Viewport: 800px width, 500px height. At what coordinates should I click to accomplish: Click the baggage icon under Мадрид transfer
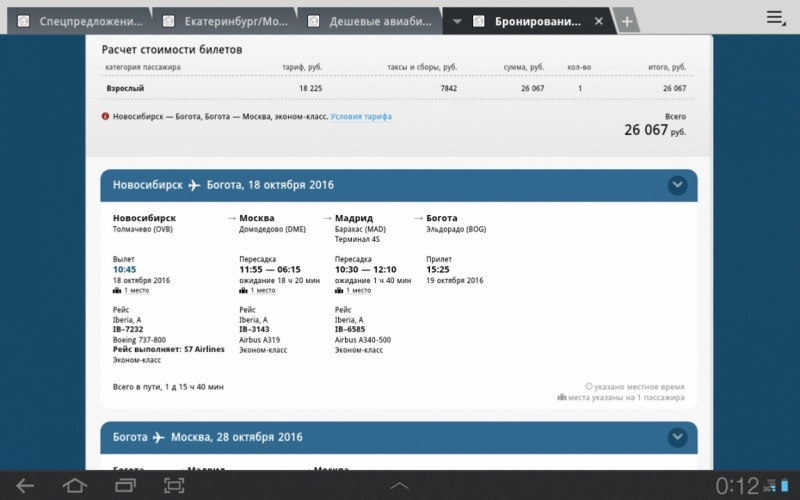tap(339, 290)
